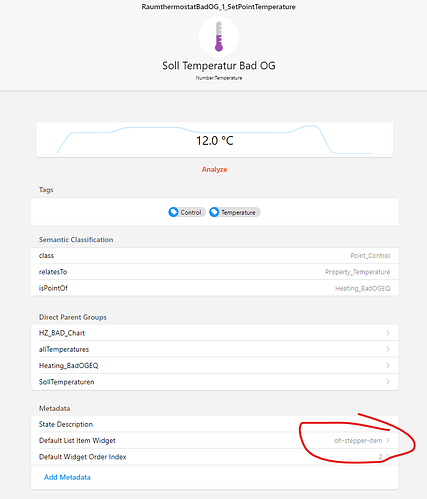This screenshot has width=427, height=499.
Task: Click the isPointOf Heating_BadOGEQ row
Action: [215, 288]
